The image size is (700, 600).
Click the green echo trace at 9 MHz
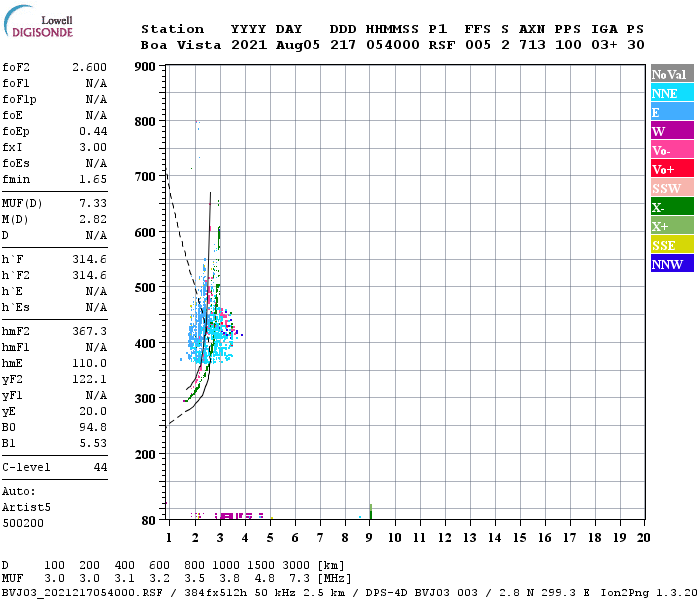click(x=370, y=512)
